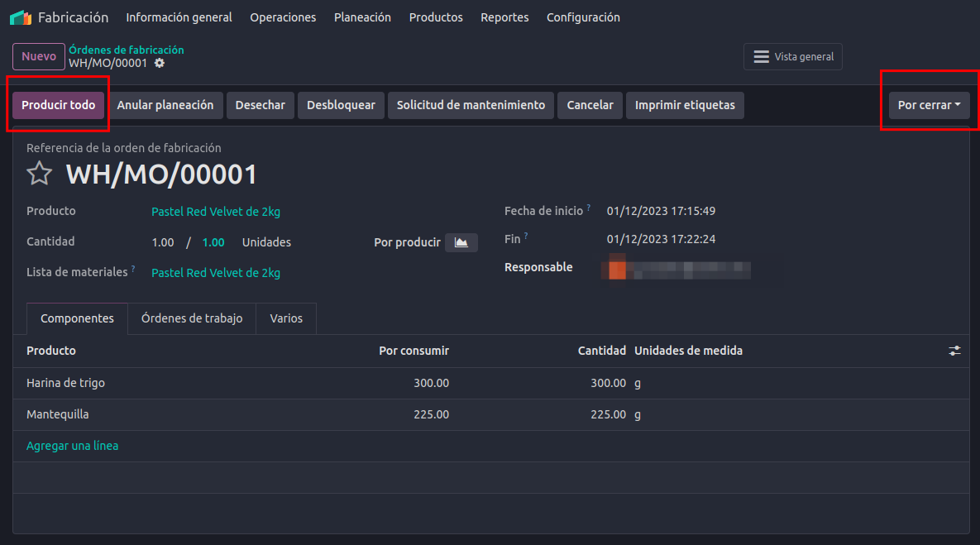Mark the order as favorite with star

click(x=40, y=174)
